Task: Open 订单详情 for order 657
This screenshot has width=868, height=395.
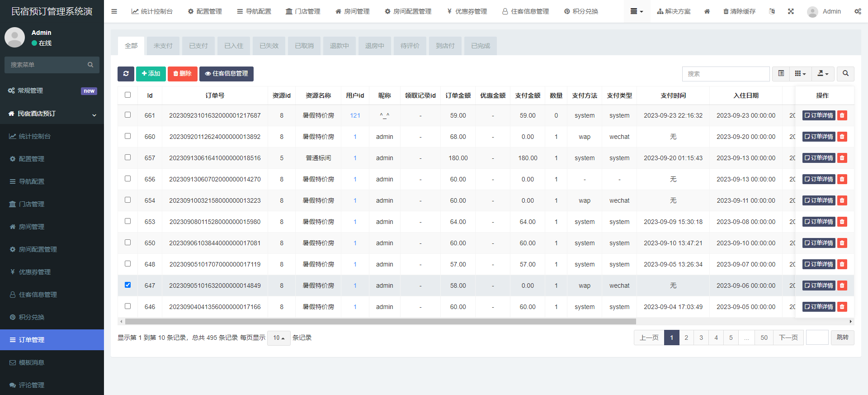Action: tap(818, 158)
